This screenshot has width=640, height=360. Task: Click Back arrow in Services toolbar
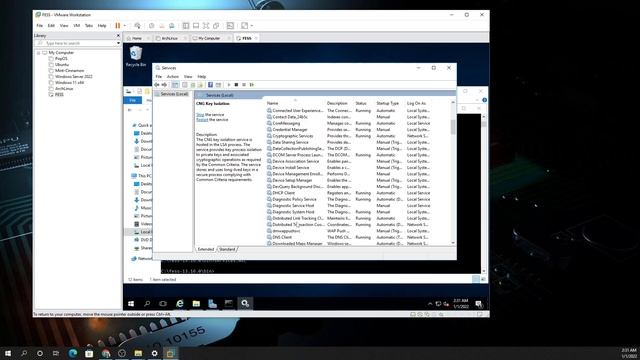[x=157, y=84]
